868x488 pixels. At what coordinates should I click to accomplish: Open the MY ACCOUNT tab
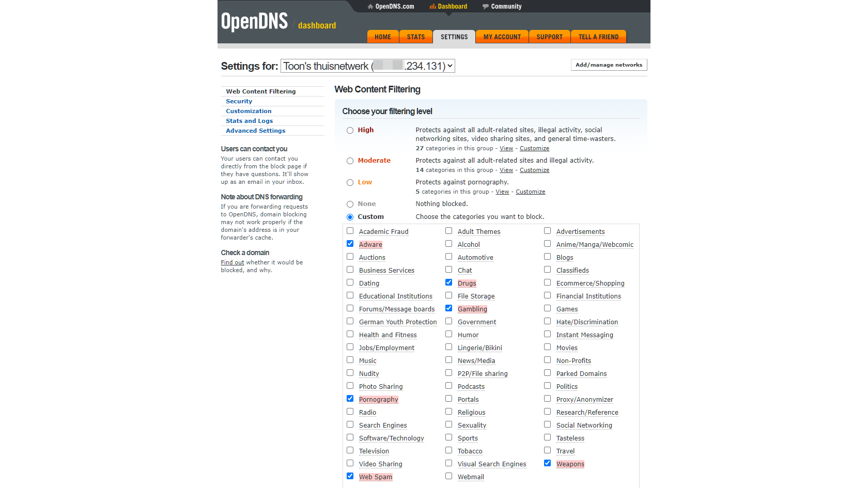502,37
